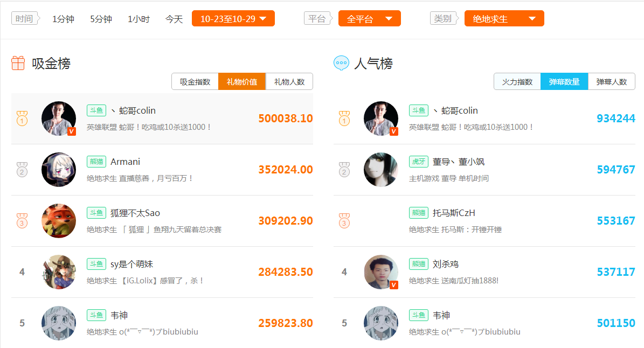644x348 pixels.
Task: Expand the 全平台 platform dropdown
Action: point(370,18)
